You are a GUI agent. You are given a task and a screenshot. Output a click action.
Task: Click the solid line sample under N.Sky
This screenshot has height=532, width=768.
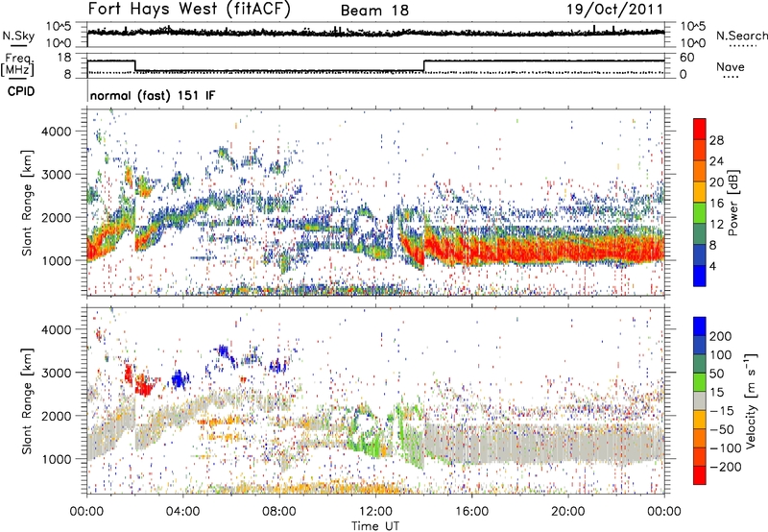[x=18, y=46]
